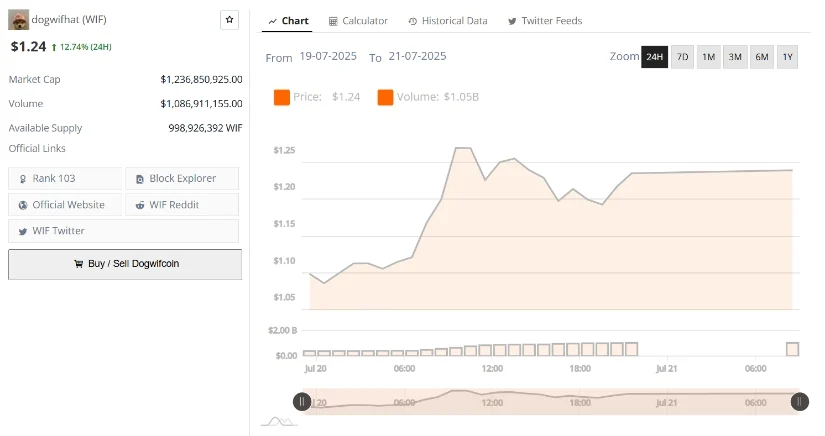Choose the 3M zoom option
This screenshot has height=436, width=825.
pyautogui.click(x=735, y=57)
